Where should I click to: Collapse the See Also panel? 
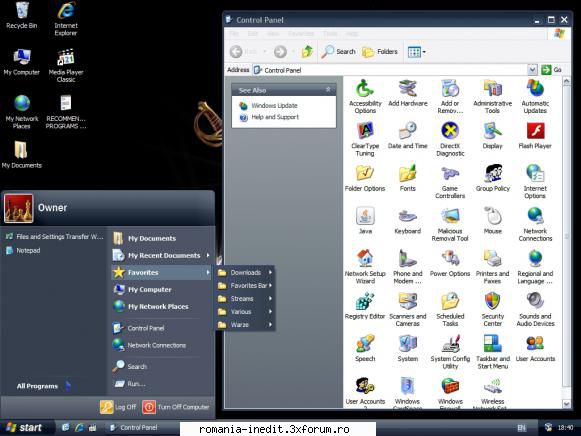328,90
